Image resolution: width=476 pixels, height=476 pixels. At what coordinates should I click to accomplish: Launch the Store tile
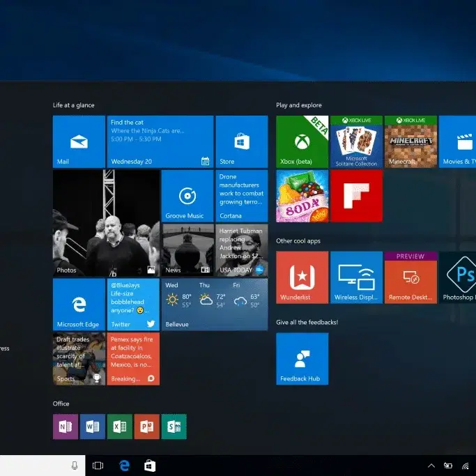pyautogui.click(x=242, y=141)
